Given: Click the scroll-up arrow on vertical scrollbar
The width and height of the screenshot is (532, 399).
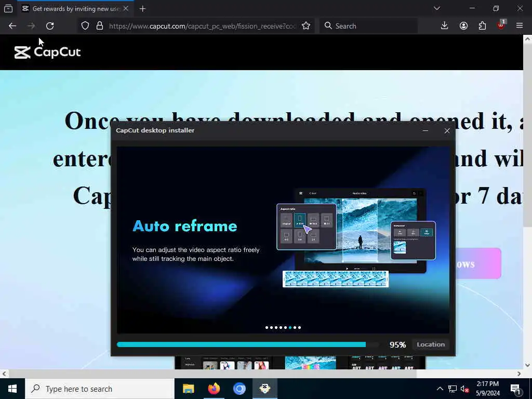Looking at the screenshot, I should click(x=527, y=38).
